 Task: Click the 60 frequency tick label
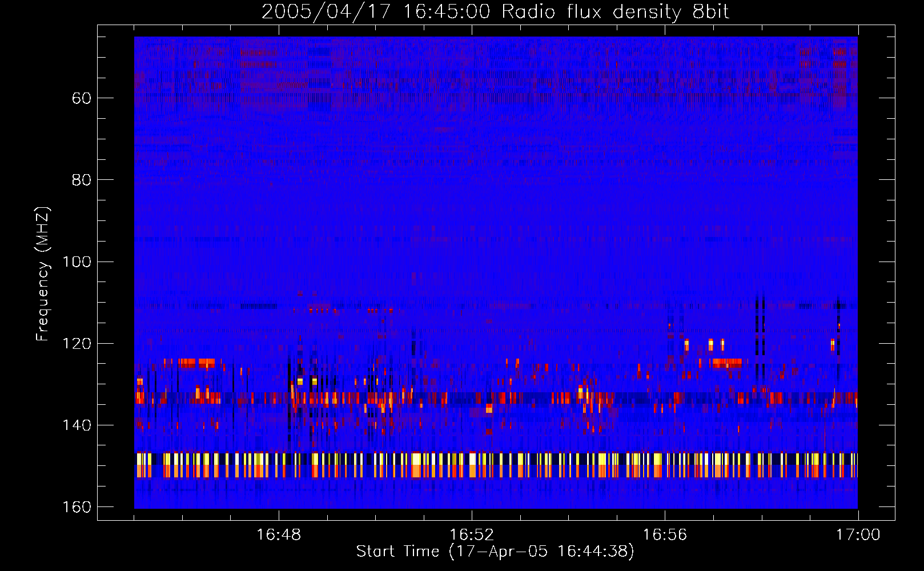pyautogui.click(x=82, y=98)
